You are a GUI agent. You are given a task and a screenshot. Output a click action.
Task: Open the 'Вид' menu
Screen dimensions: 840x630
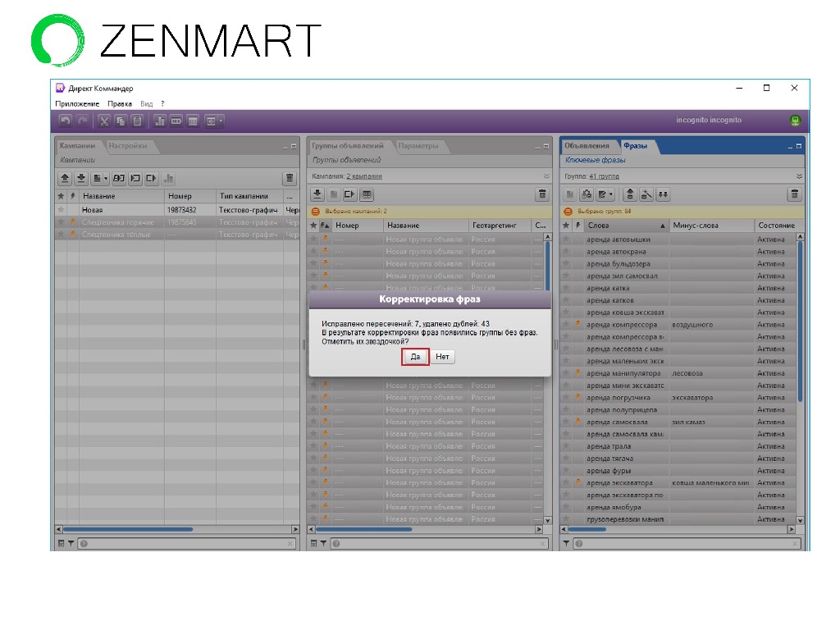point(147,104)
